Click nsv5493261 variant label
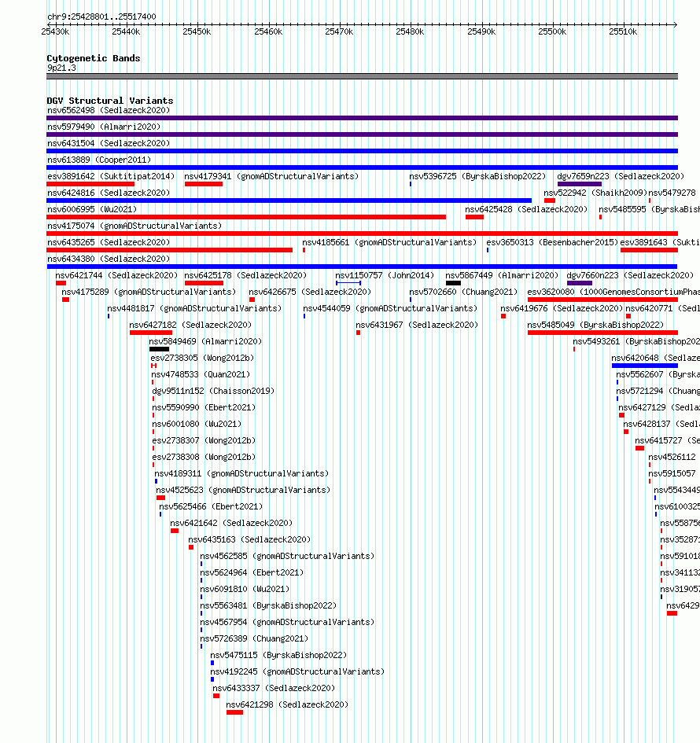The image size is (700, 743). [636, 342]
